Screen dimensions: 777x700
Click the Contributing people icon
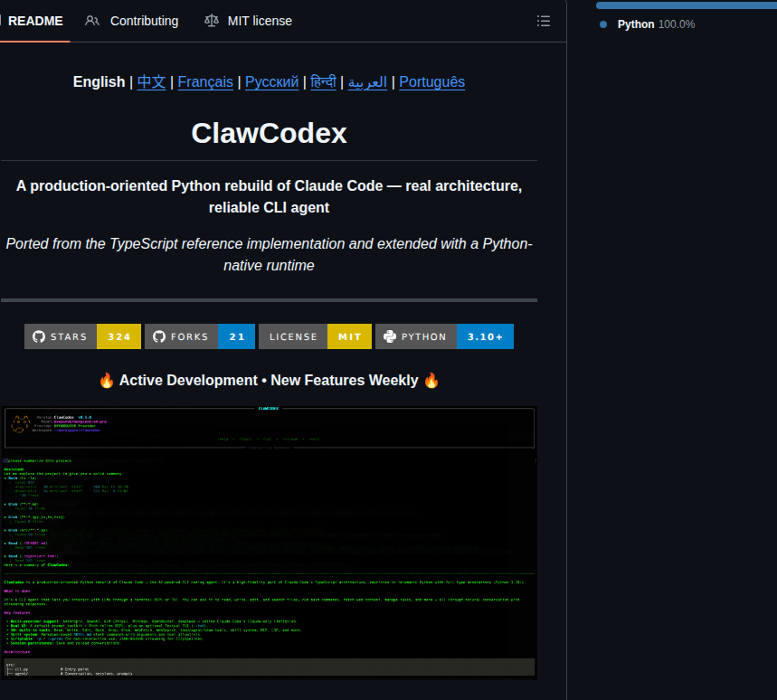pyautogui.click(x=91, y=21)
